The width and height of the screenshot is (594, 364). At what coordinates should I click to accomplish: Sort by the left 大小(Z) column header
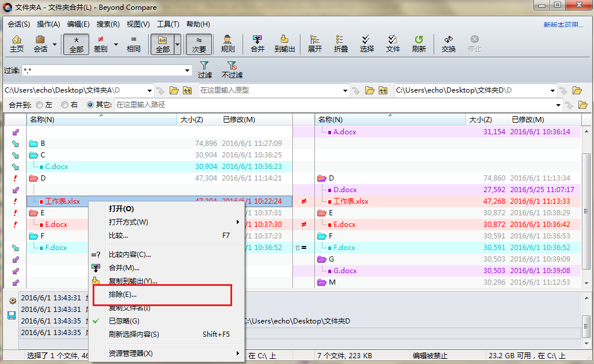[192, 120]
